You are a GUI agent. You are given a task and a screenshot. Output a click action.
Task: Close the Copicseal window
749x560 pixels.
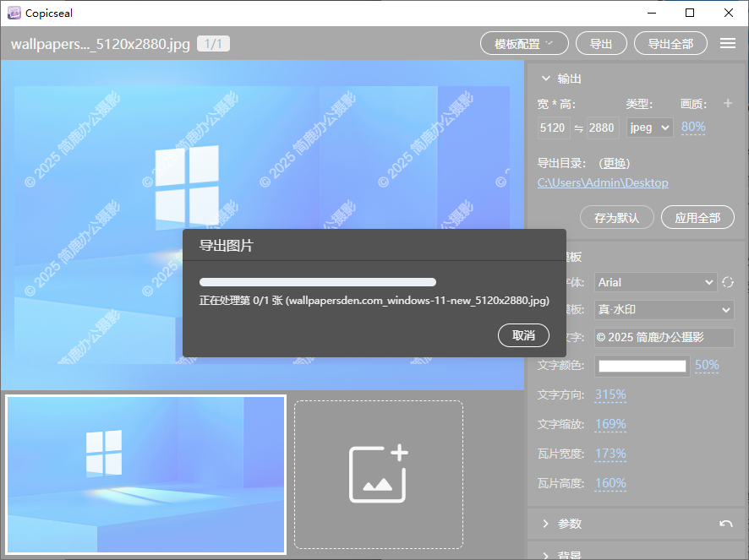[x=729, y=13]
